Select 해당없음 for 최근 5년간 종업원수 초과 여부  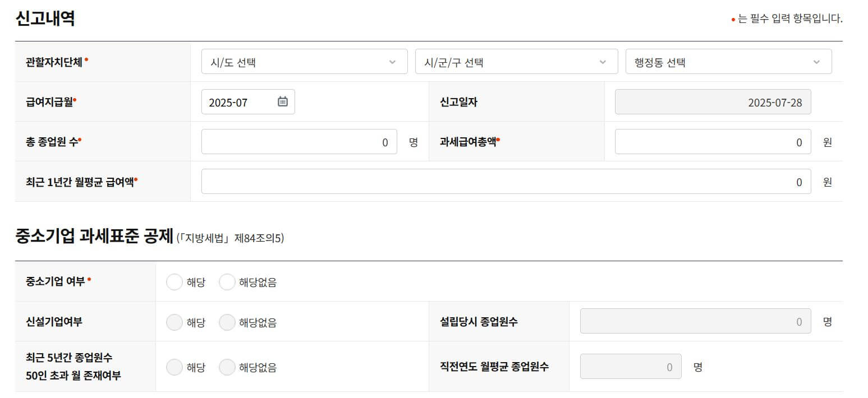click(x=227, y=367)
